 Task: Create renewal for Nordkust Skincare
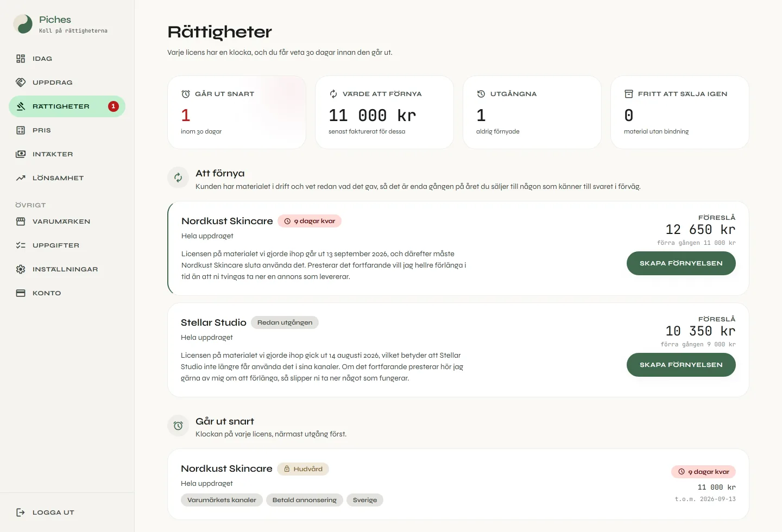pyautogui.click(x=681, y=263)
